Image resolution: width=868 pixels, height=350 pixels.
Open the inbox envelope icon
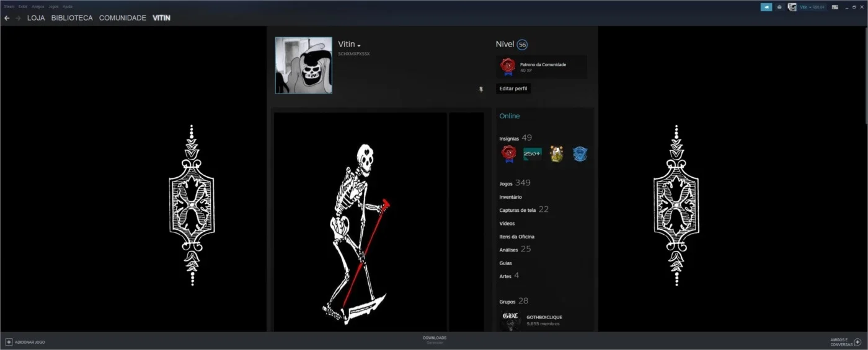click(x=779, y=7)
